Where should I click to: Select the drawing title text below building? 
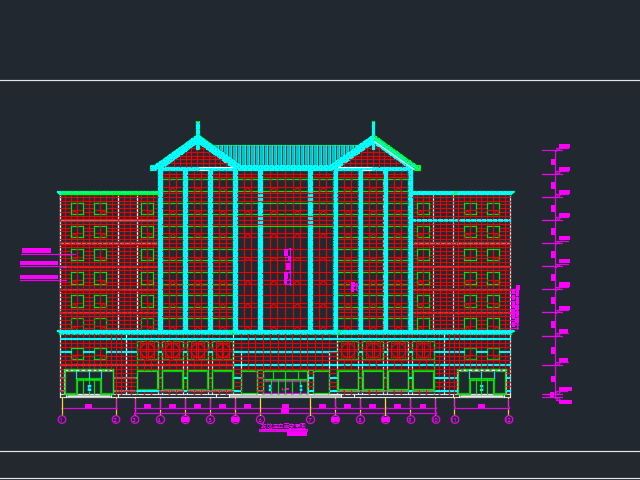[x=284, y=428]
